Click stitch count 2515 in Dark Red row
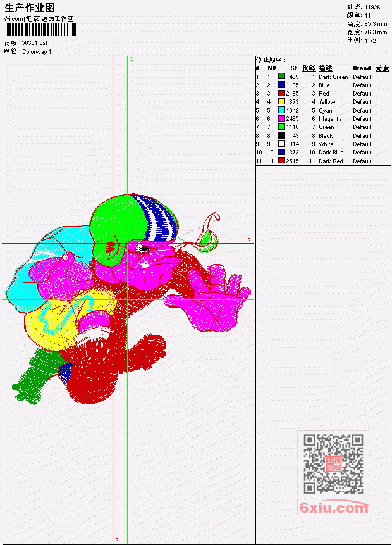Viewport: 392px width, 545px height. [x=292, y=161]
